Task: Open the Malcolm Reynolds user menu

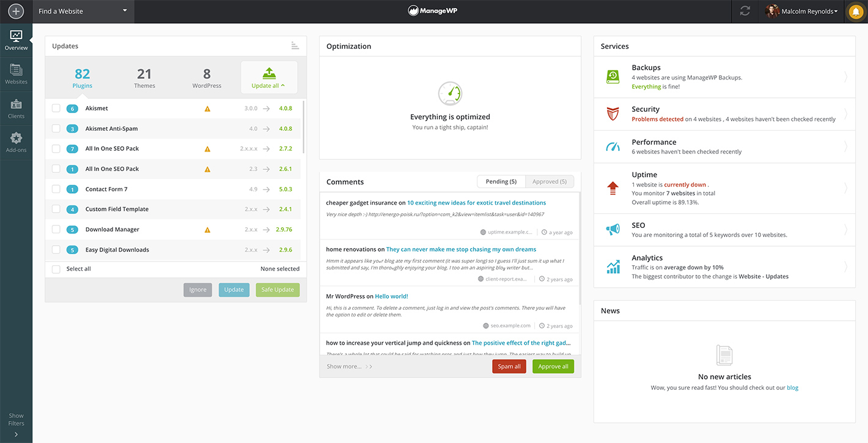Action: point(809,11)
